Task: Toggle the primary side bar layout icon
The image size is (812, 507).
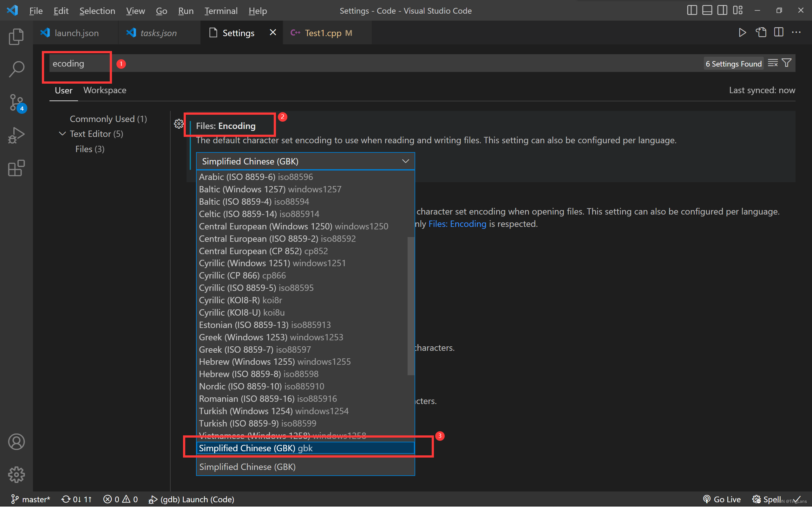Action: pyautogui.click(x=691, y=10)
